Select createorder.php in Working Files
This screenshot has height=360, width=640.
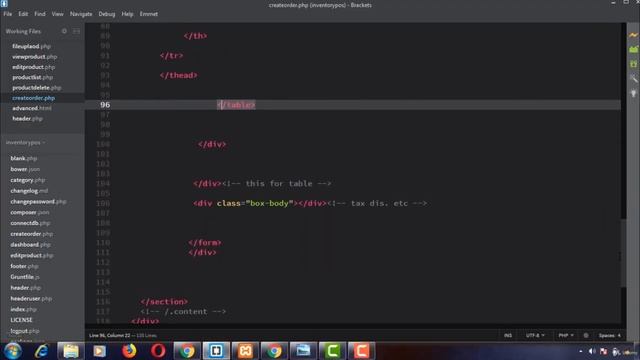click(x=33, y=98)
